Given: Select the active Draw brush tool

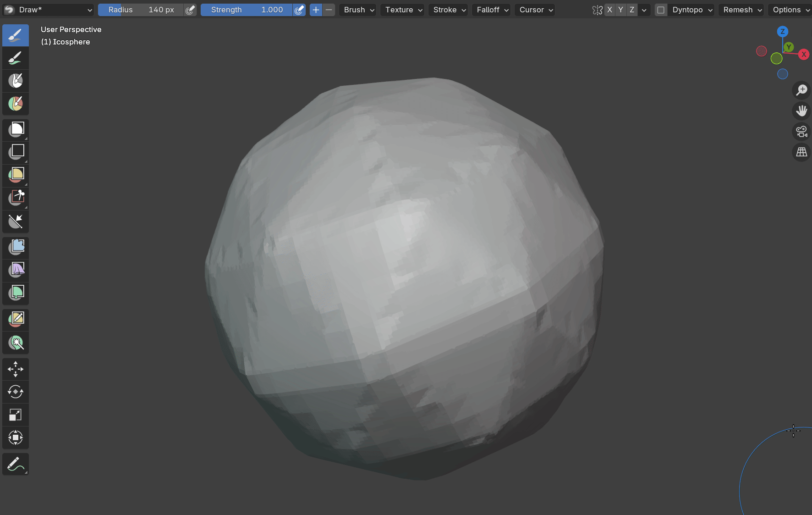Looking at the screenshot, I should click(x=16, y=35).
